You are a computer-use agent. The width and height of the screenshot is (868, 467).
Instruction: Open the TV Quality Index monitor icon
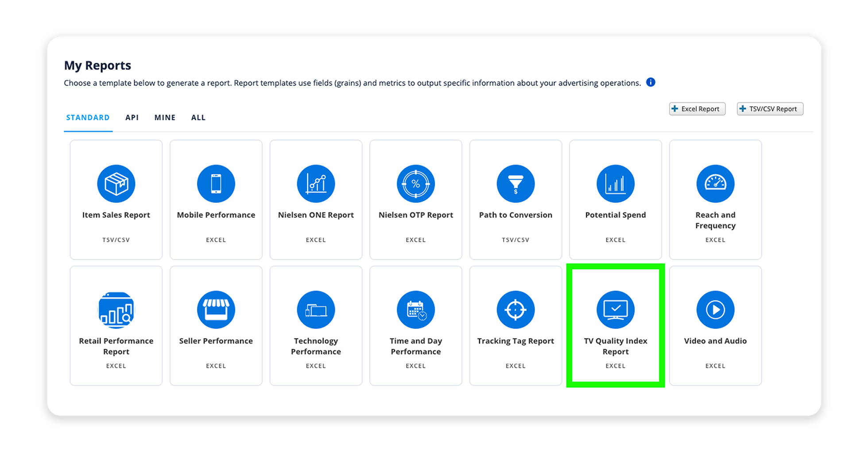click(616, 310)
